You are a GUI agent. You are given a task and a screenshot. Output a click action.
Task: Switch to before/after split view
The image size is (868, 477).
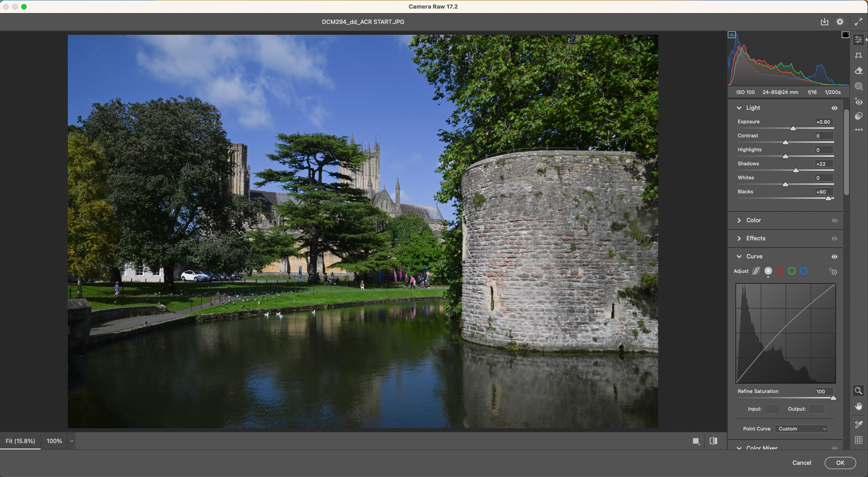tap(713, 441)
